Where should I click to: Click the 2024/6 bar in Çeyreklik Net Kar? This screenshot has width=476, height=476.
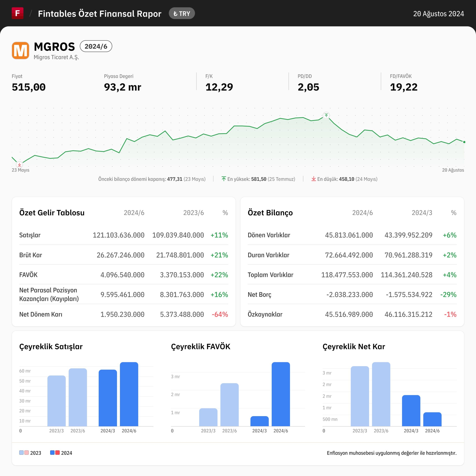(x=432, y=419)
